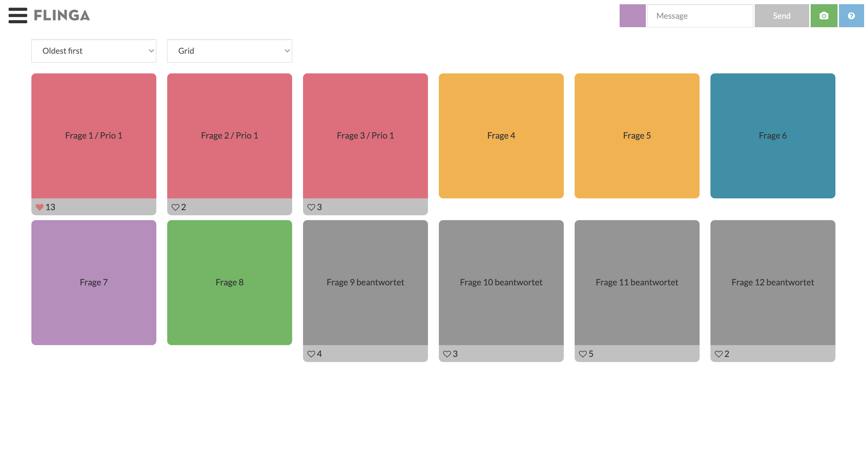Click the camera/screenshot icon
The height and width of the screenshot is (465, 868).
824,15
